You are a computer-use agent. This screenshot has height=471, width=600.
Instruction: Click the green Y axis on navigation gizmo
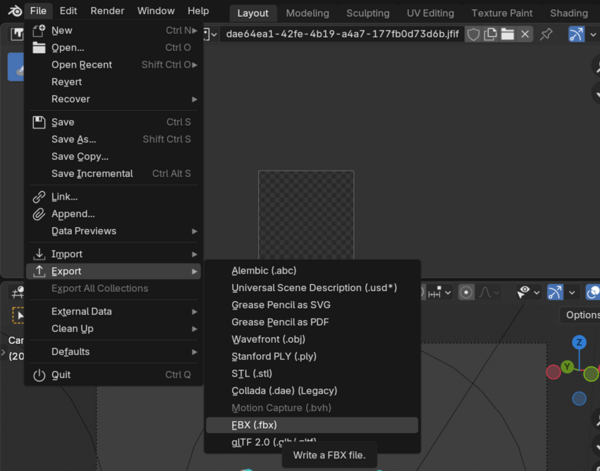pyautogui.click(x=567, y=367)
